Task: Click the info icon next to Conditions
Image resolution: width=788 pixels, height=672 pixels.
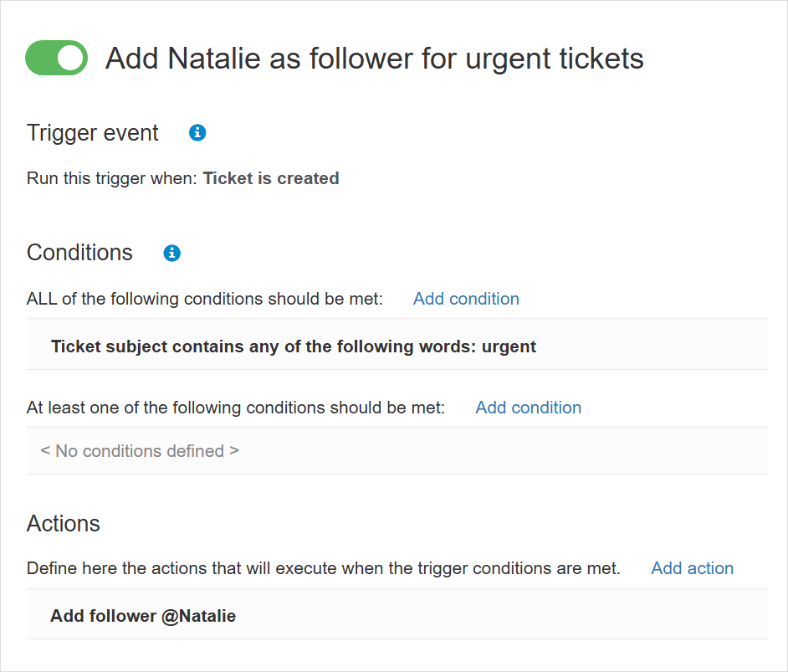Action: click(x=172, y=253)
